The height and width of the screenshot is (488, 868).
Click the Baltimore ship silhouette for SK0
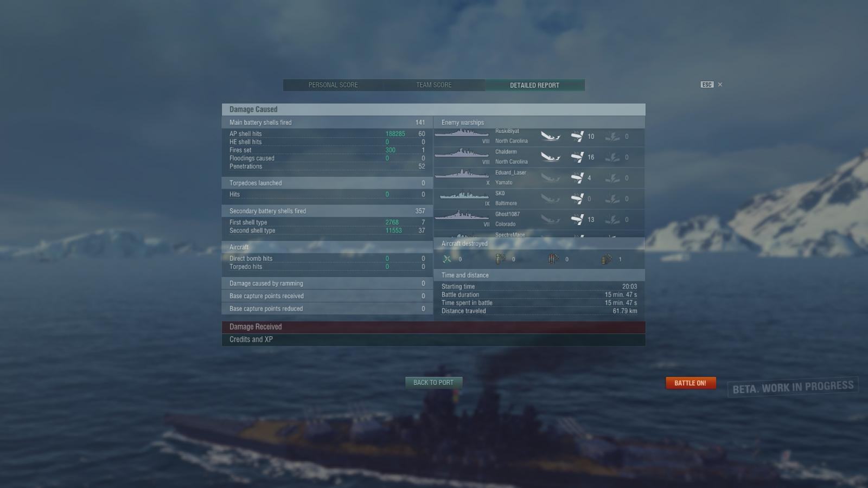click(464, 196)
